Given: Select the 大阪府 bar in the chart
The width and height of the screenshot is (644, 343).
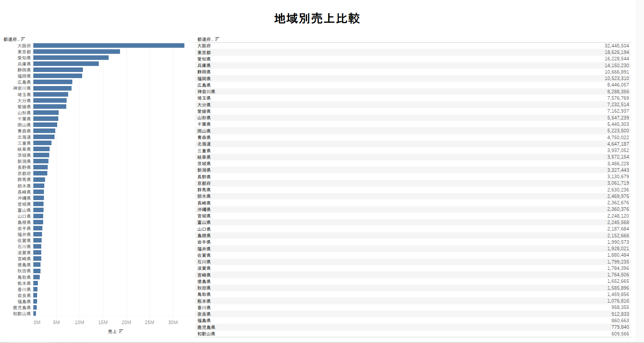Looking at the screenshot, I should tap(109, 45).
